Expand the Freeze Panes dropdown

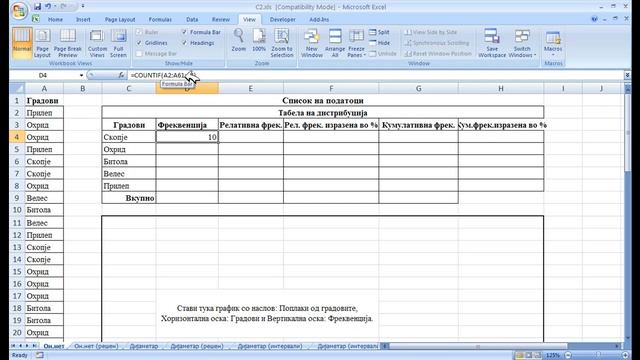tap(356, 43)
